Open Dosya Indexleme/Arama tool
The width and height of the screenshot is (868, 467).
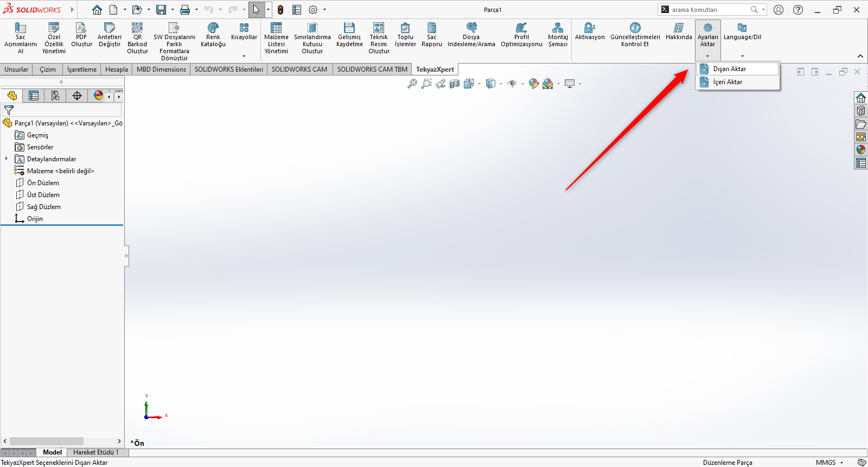[x=471, y=35]
